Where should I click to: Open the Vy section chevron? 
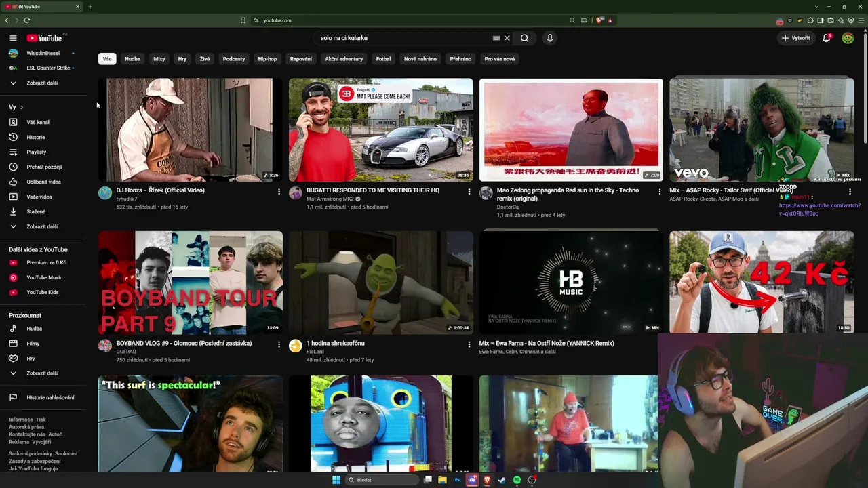pos(21,107)
